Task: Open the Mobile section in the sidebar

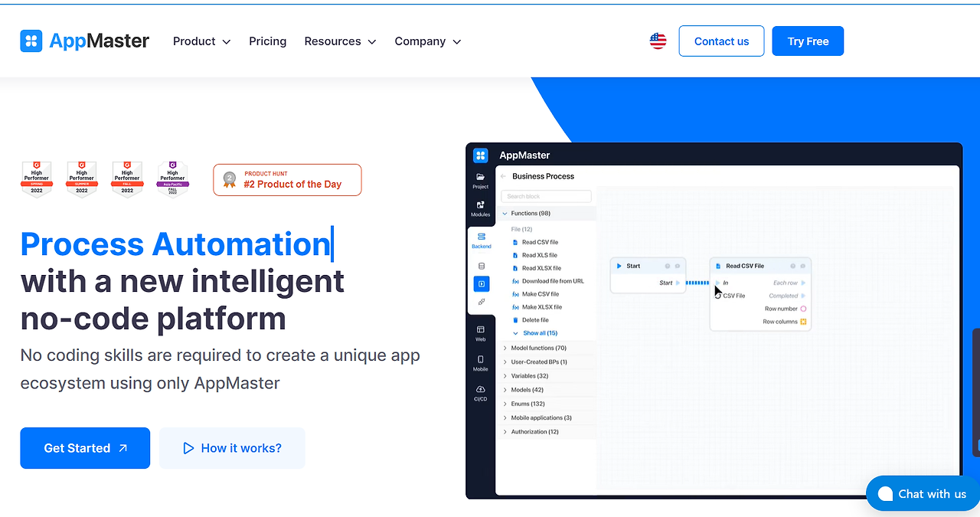Action: (x=480, y=363)
